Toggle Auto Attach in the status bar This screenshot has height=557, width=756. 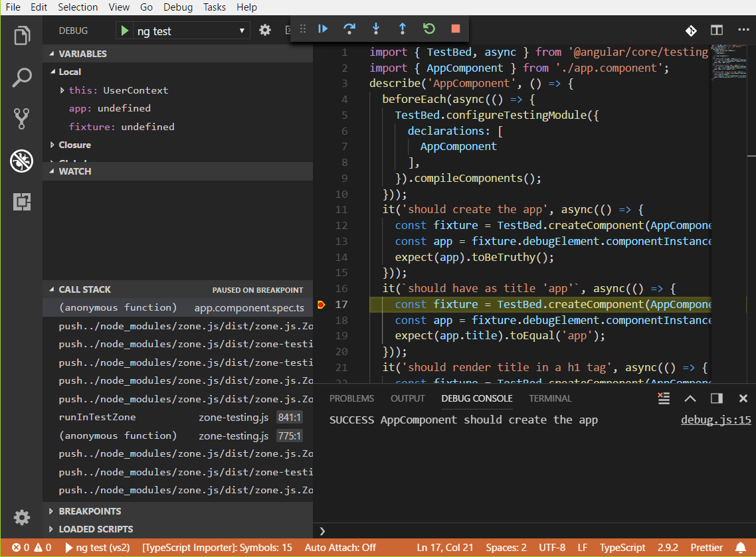pos(340,548)
